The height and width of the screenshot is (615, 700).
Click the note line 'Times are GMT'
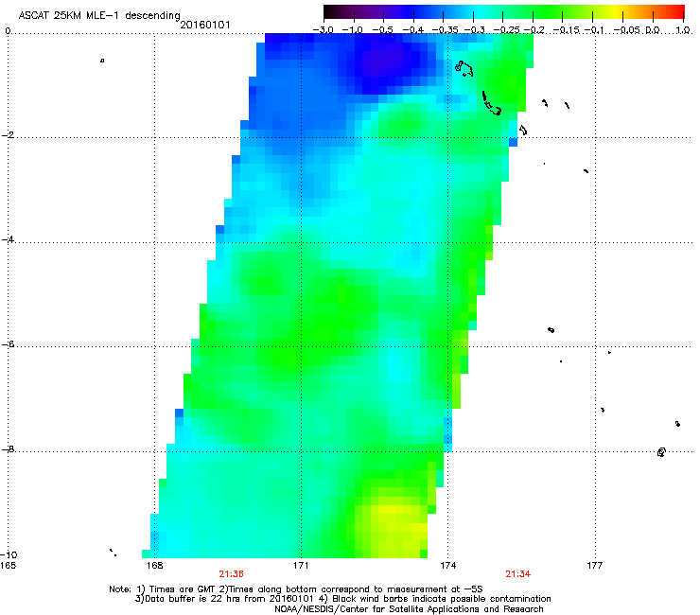(296, 589)
